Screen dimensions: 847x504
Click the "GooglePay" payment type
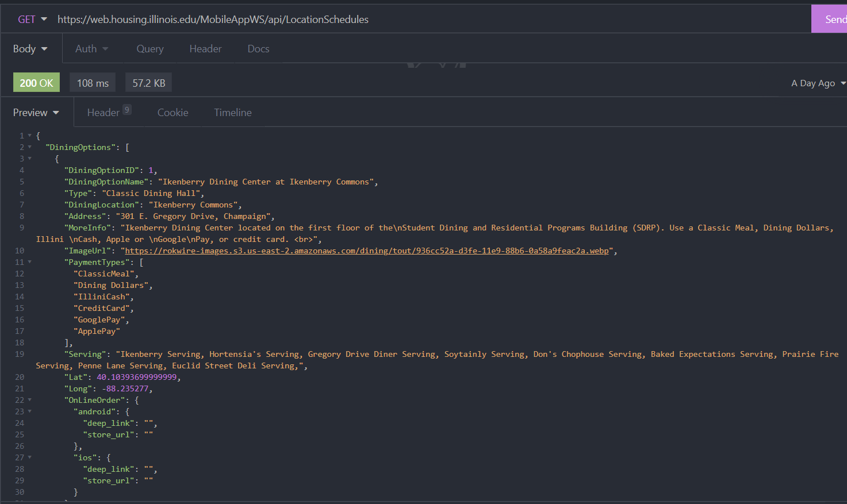coord(99,320)
